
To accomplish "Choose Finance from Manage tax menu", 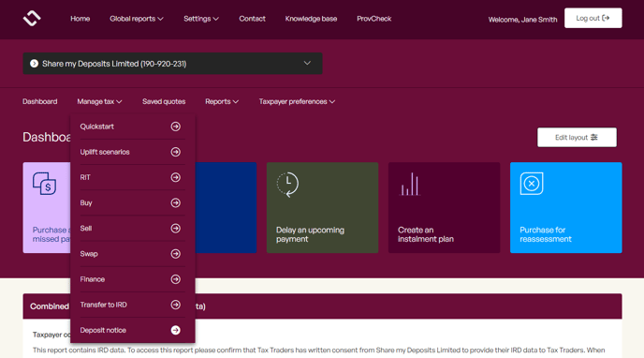I will (132, 279).
